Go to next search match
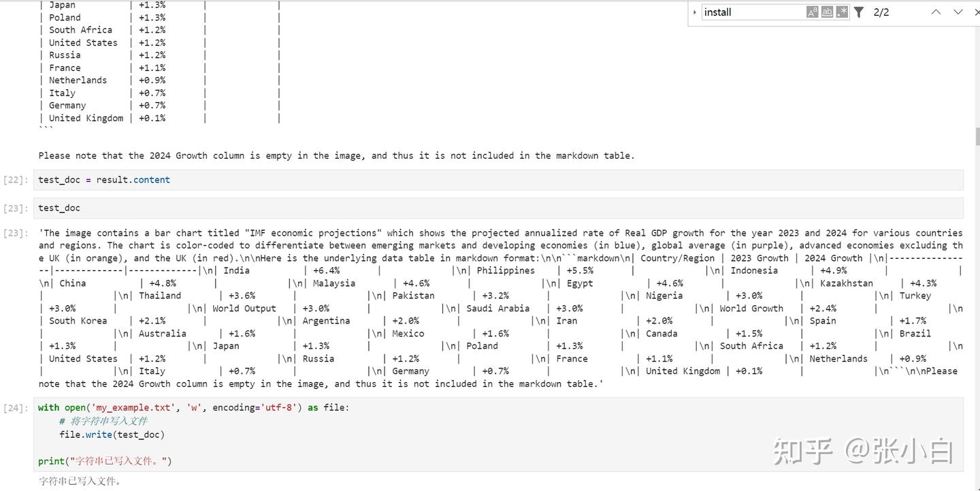This screenshot has width=980, height=491. point(958,12)
